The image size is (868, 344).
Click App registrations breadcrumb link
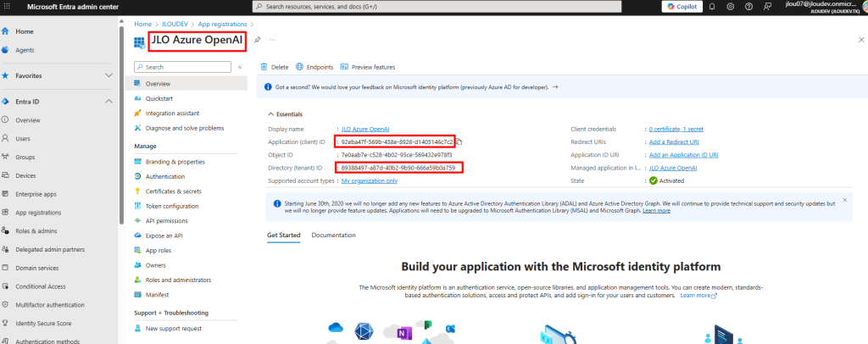[223, 25]
